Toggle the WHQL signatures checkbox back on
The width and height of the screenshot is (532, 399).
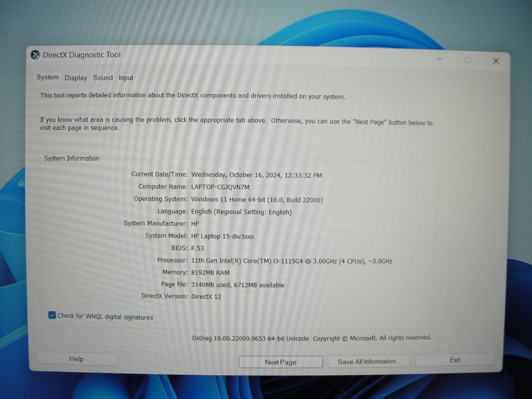52,315
